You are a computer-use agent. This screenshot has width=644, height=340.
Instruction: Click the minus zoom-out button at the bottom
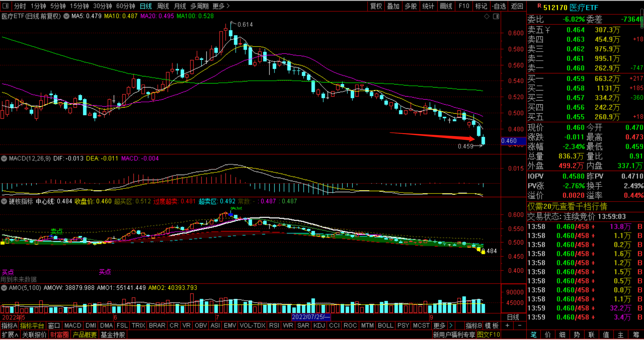(x=520, y=326)
